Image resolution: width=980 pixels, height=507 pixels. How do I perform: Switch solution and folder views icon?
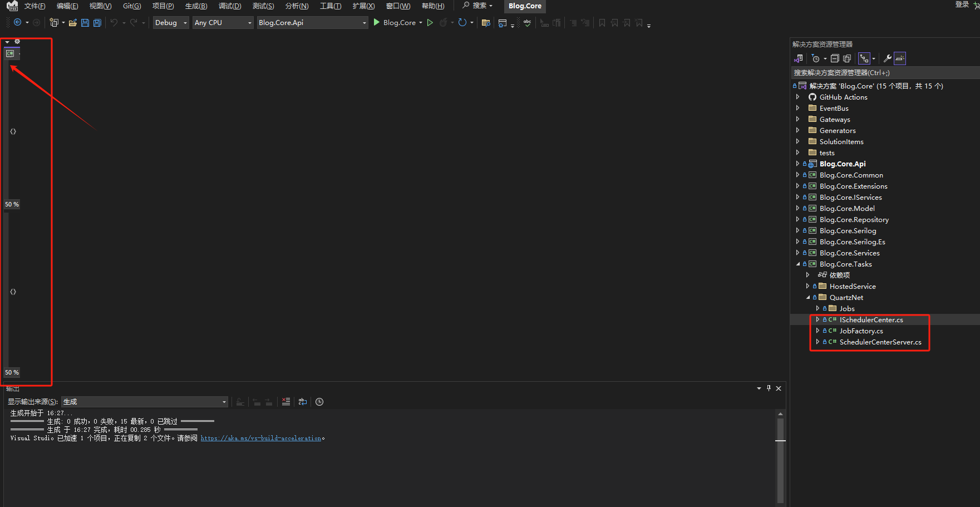tap(799, 58)
